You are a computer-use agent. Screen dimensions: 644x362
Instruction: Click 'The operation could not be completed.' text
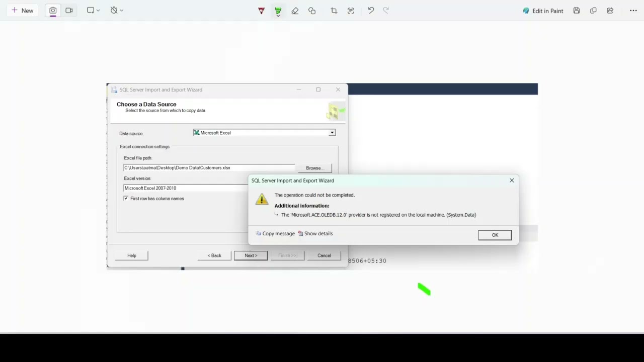(x=314, y=195)
